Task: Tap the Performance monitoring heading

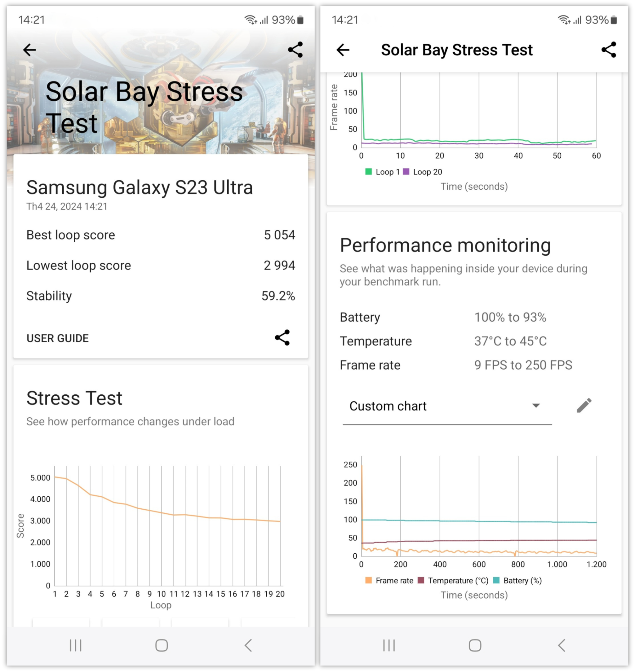Action: click(x=445, y=245)
